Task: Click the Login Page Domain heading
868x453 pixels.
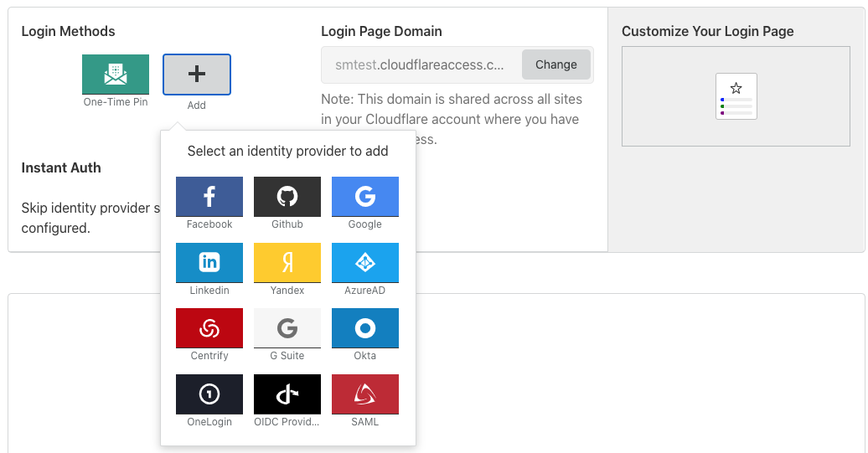Action: tap(381, 32)
